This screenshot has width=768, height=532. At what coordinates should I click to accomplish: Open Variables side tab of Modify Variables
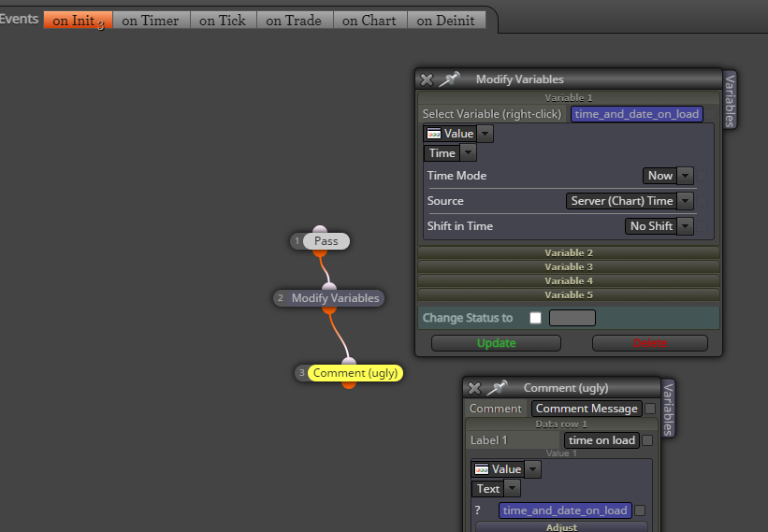pyautogui.click(x=730, y=100)
